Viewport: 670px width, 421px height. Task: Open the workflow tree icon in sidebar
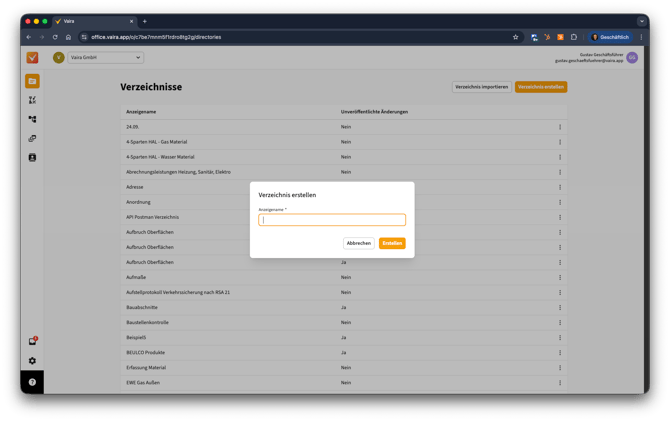click(x=32, y=119)
